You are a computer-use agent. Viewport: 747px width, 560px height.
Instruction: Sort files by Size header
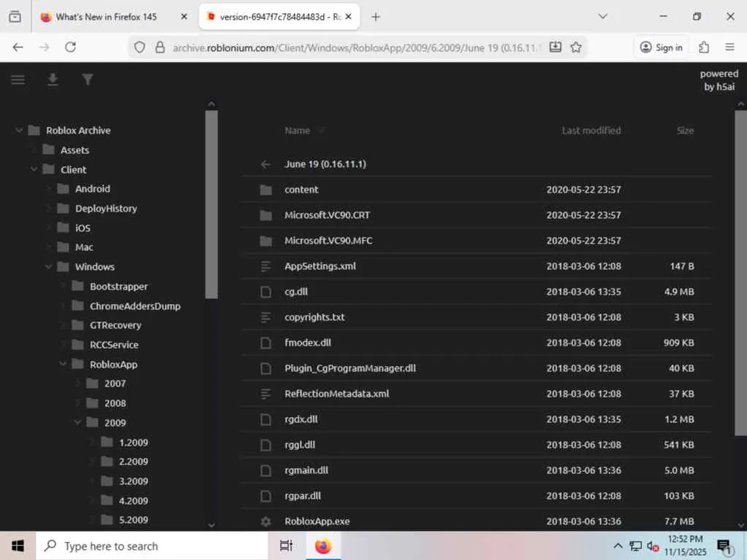pos(685,131)
